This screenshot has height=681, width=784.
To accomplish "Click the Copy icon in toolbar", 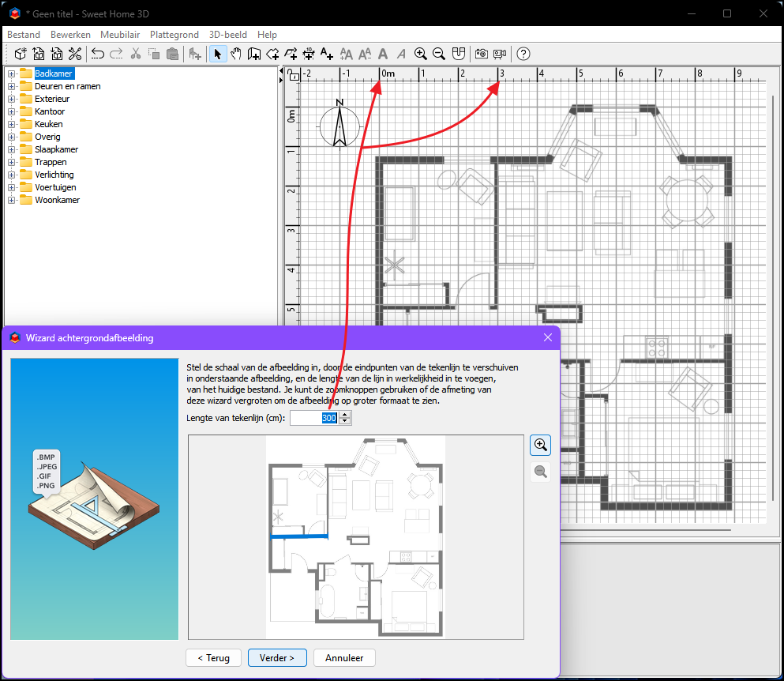I will pyautogui.click(x=154, y=54).
